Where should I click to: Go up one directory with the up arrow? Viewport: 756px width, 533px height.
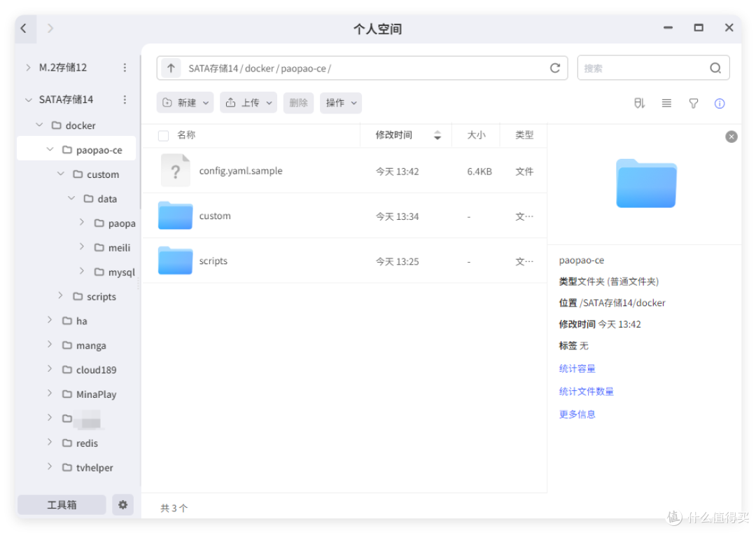pos(171,68)
